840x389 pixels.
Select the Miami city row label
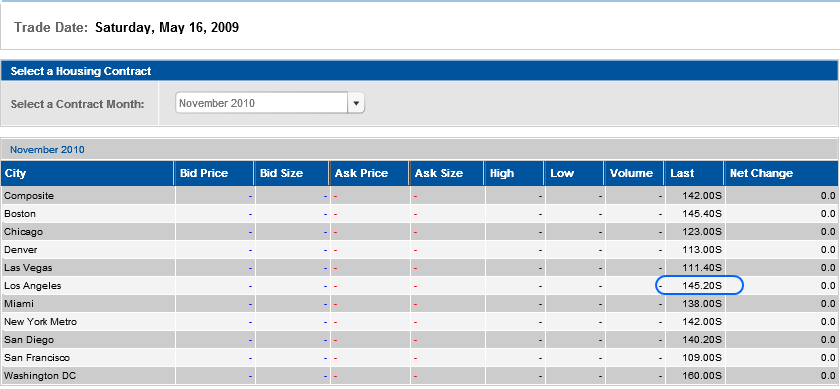pyautogui.click(x=19, y=304)
